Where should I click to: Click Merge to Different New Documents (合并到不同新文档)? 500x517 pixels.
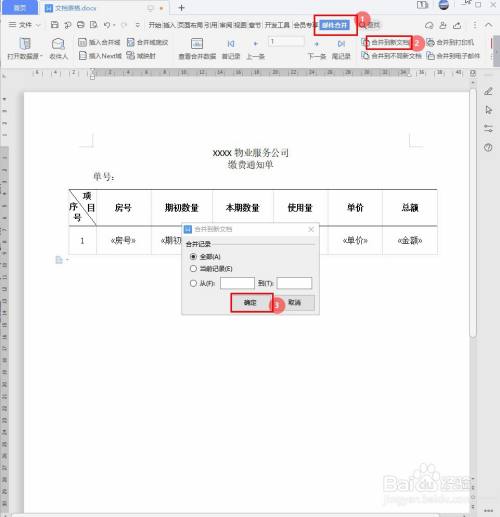pyautogui.click(x=392, y=56)
